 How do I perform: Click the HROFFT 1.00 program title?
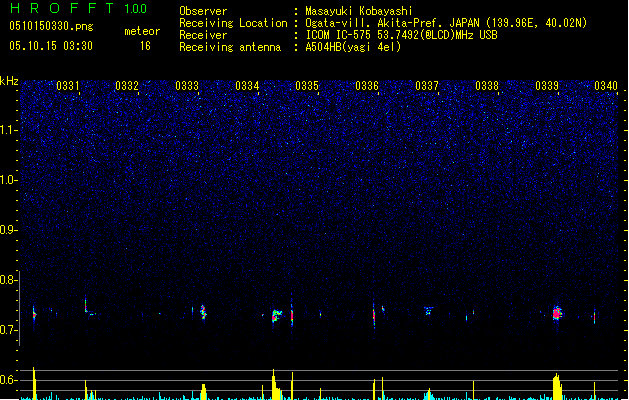click(78, 8)
